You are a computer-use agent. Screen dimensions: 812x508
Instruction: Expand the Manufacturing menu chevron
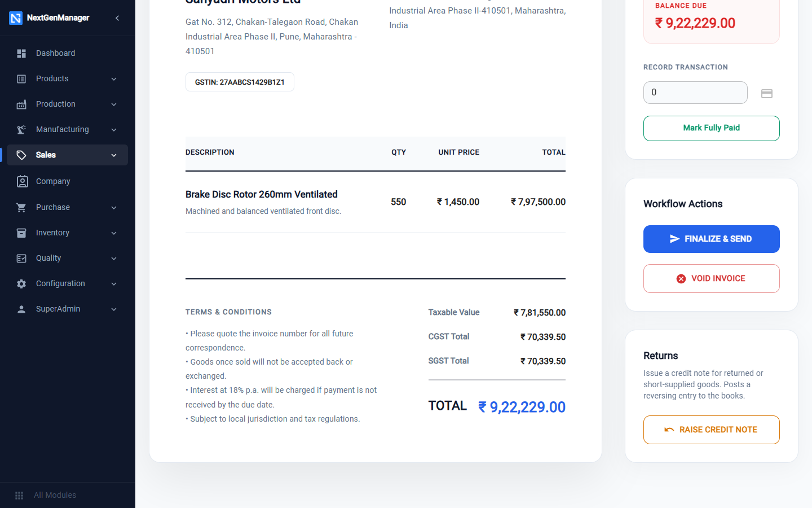tap(114, 129)
